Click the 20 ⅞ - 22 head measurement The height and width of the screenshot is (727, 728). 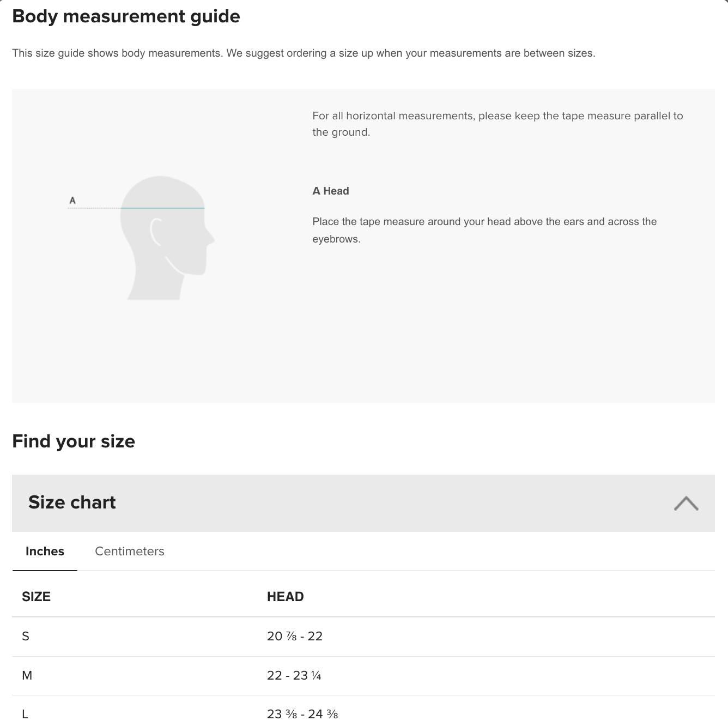pyautogui.click(x=295, y=636)
